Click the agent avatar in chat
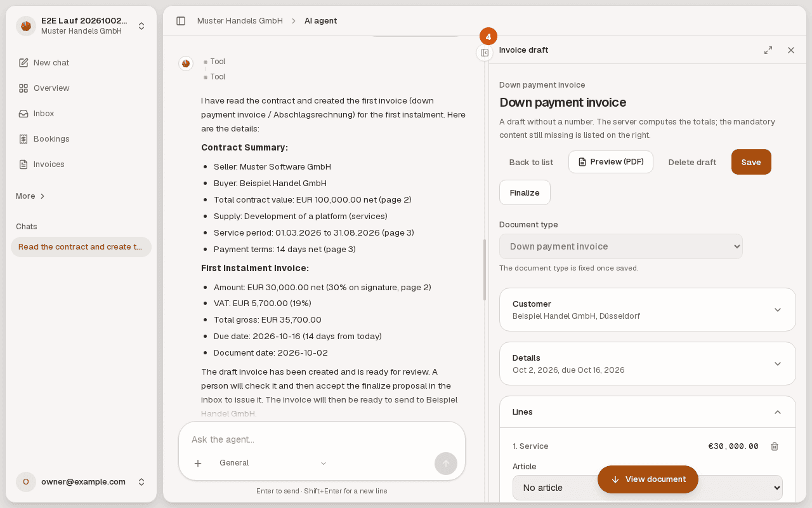 186,63
